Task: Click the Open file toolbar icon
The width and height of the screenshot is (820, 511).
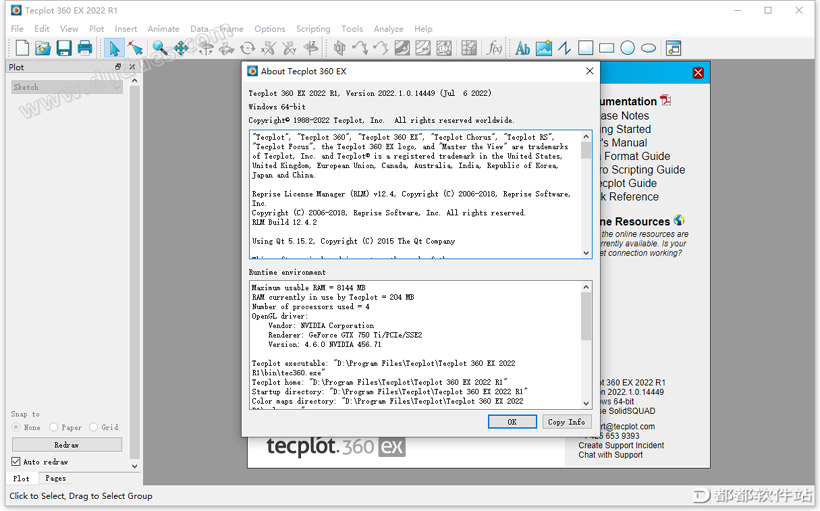Action: [43, 48]
